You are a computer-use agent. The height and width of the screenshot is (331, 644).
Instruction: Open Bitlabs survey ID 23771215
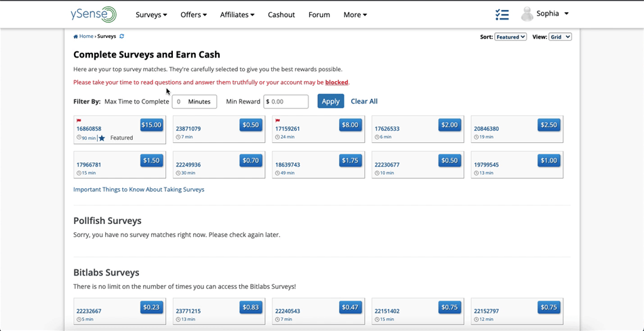[188, 311]
